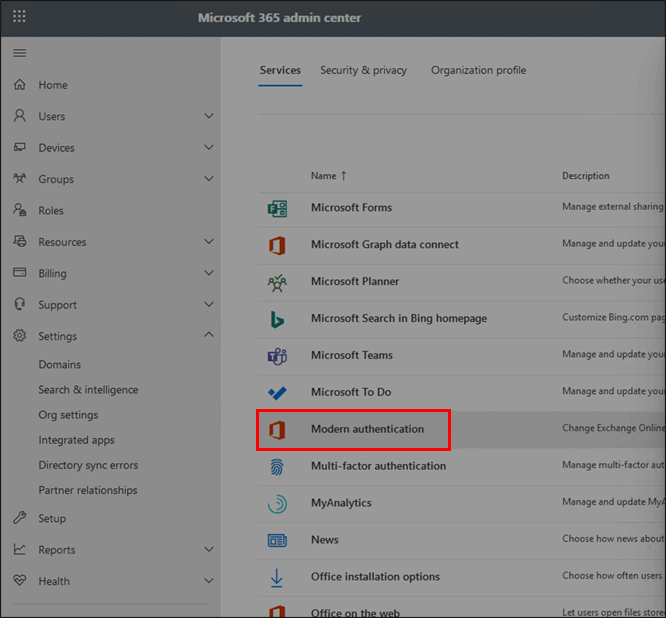Open the app launcher waffle icon
666x618 pixels.
point(20,17)
